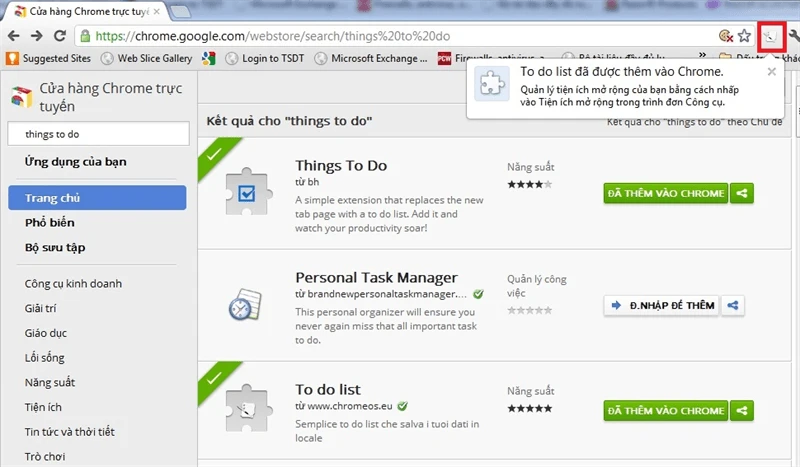Click ĐÃ THÊM VÀO CHROME for To do list

pos(666,411)
